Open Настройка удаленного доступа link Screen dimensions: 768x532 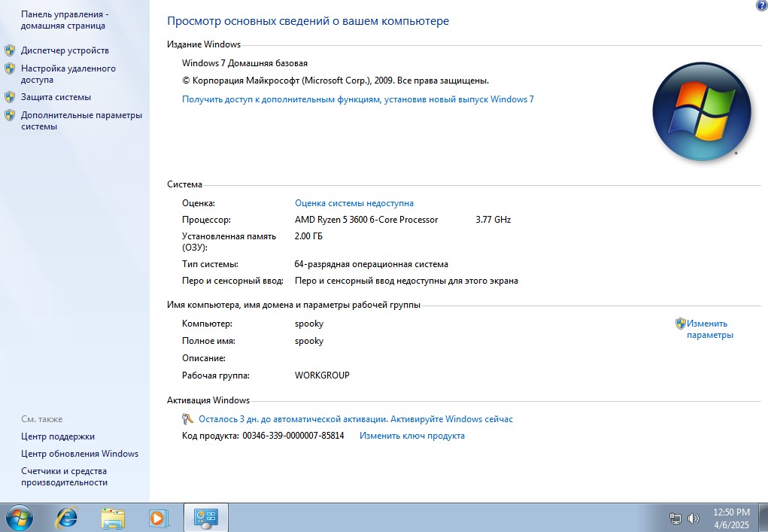click(x=68, y=74)
